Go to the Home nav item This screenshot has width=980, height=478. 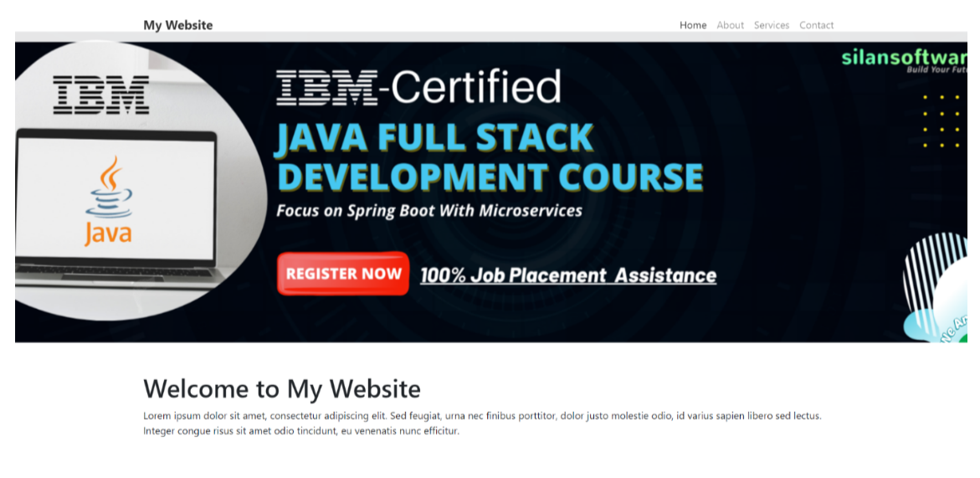point(693,25)
